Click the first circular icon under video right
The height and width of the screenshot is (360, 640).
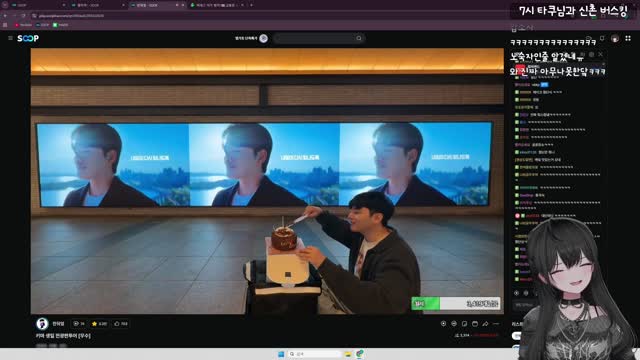point(443,324)
